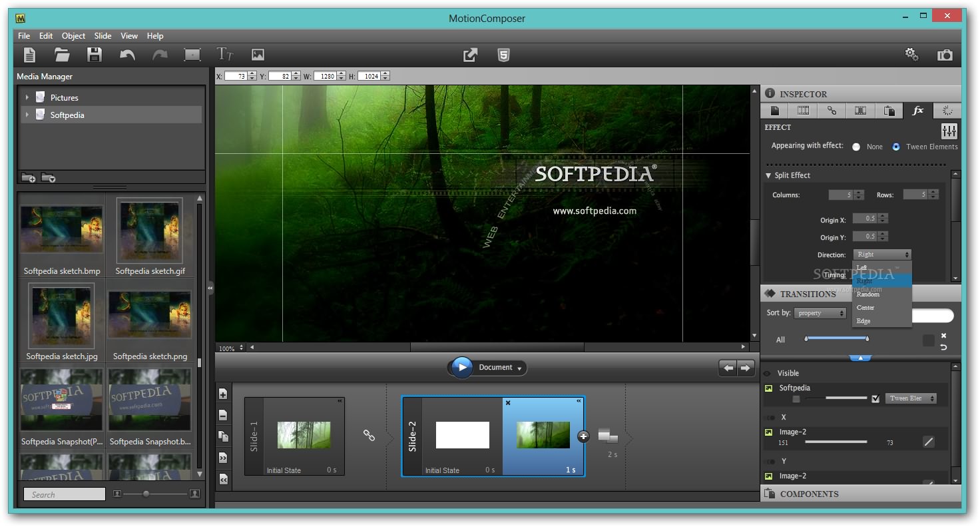Viewport: 980px width, 527px height.
Task: Click the slide transition icon showing 2 s
Action: point(608,437)
